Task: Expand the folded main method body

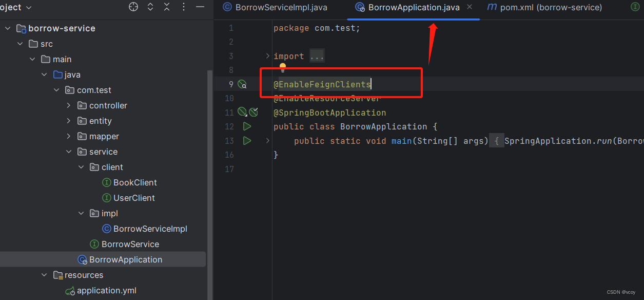Action: point(267,140)
